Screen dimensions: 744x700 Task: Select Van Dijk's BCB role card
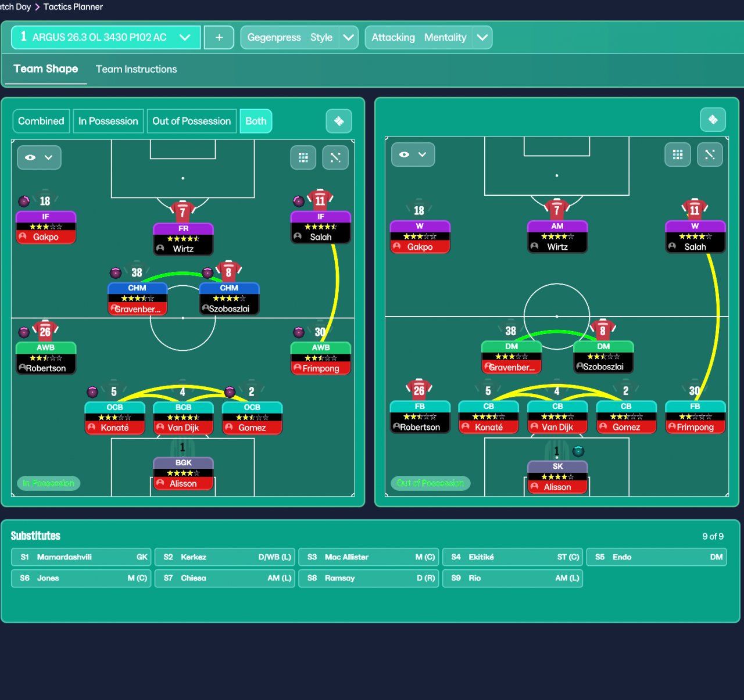183,418
